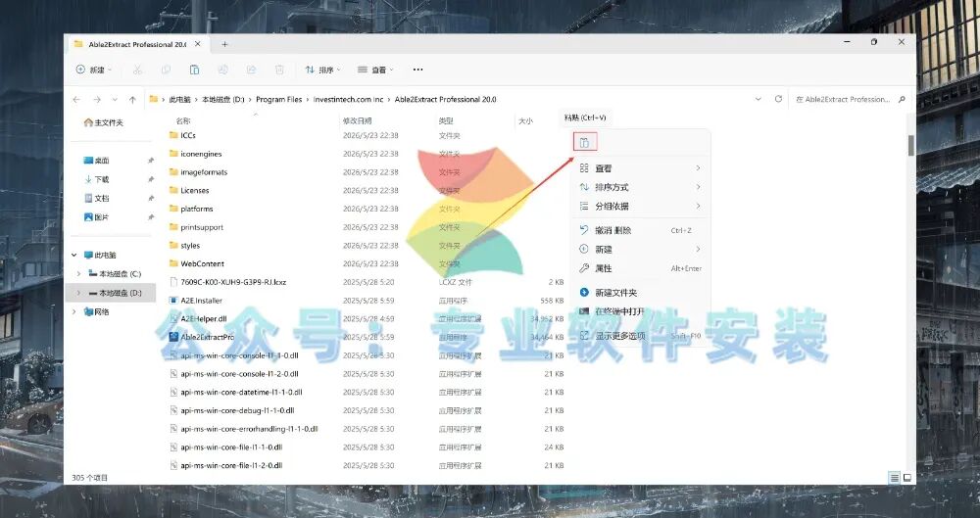Sort by Date modified (修改日期) column header
Image resolution: width=980 pixels, height=518 pixels.
[x=357, y=120]
